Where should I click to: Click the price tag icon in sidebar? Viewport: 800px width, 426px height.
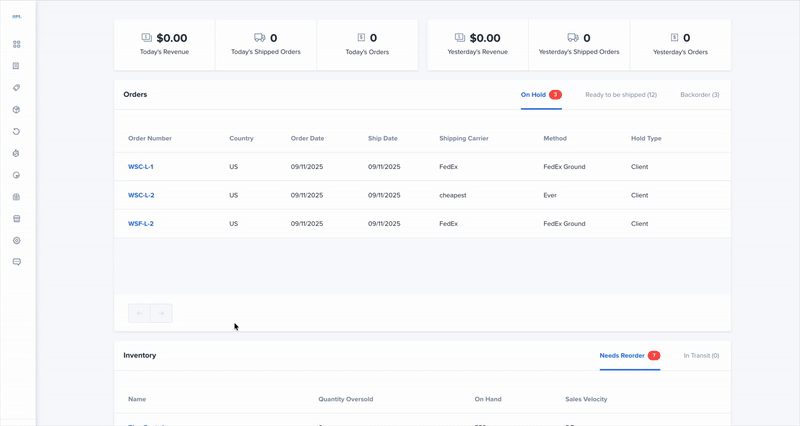click(x=16, y=88)
